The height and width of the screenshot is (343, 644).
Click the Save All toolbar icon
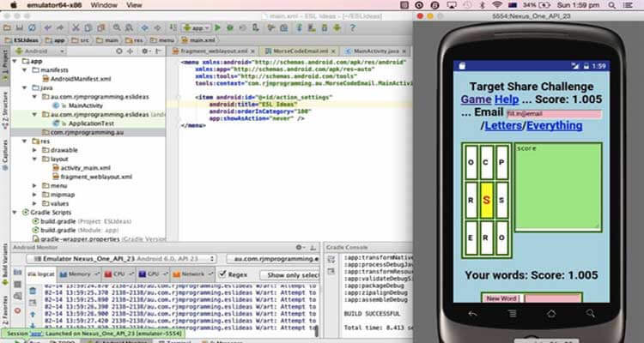pyautogui.click(x=19, y=28)
